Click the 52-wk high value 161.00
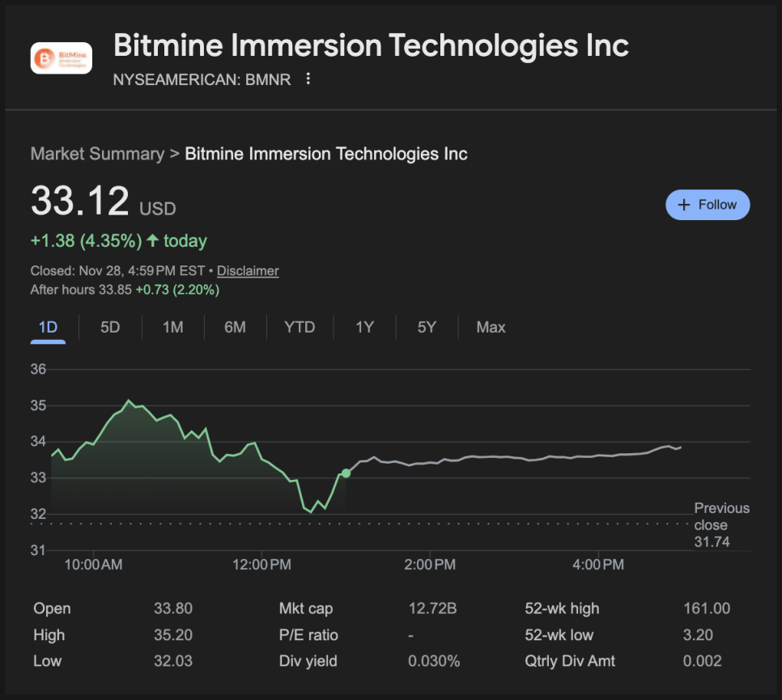 click(x=706, y=609)
